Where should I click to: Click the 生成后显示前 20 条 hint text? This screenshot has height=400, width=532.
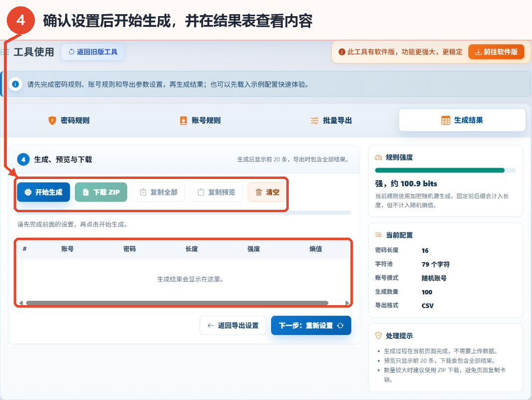tap(293, 159)
